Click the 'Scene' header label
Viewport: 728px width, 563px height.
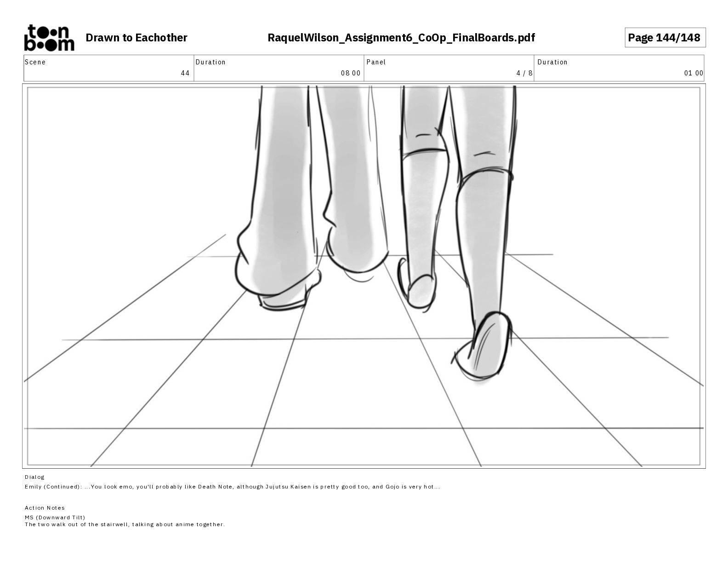point(35,62)
